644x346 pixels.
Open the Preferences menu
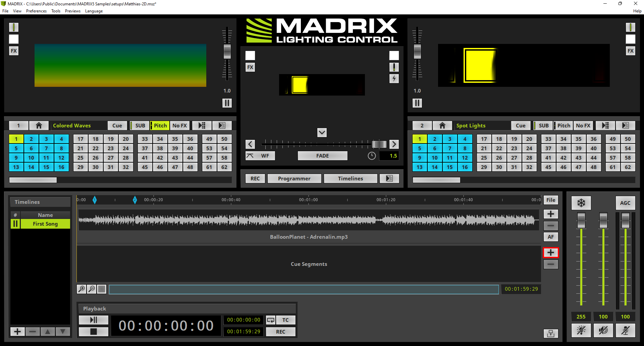pos(36,11)
